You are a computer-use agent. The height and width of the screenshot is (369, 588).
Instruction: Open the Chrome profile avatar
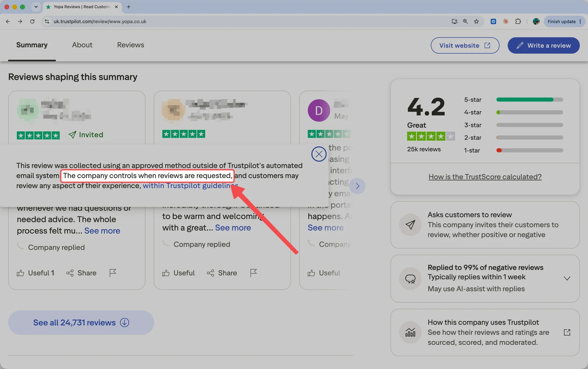[x=536, y=21]
